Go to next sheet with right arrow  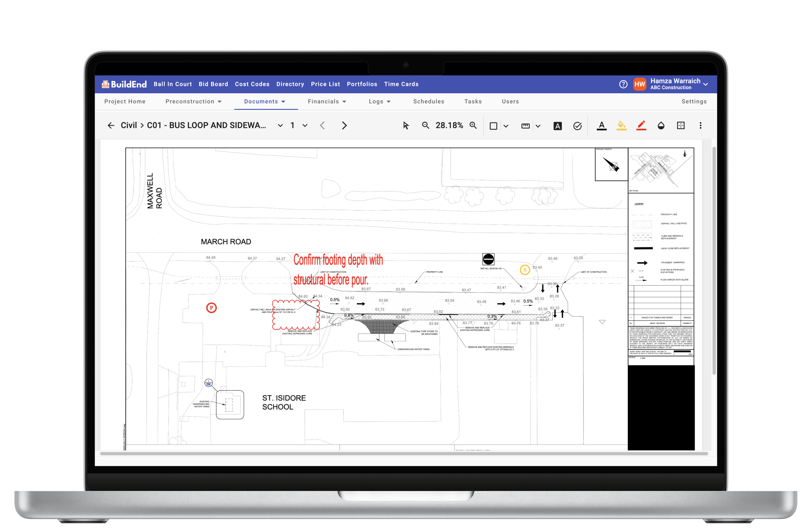tap(344, 126)
